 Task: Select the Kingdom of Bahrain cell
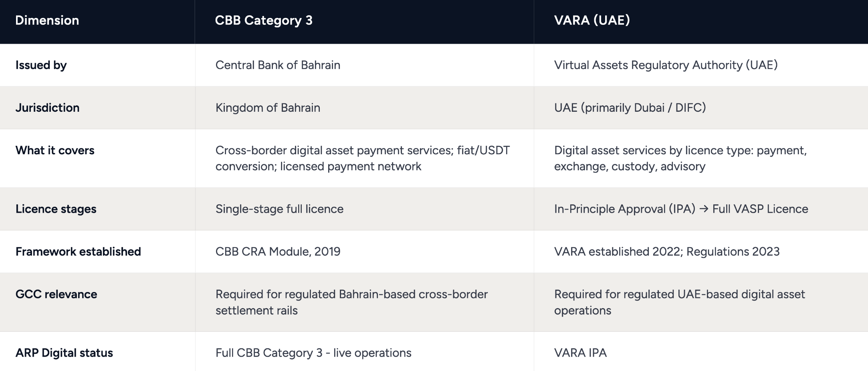[268, 107]
